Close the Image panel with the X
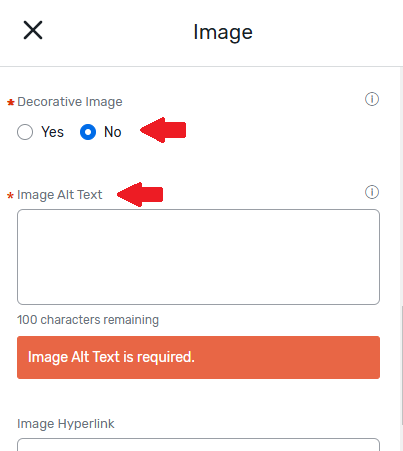The width and height of the screenshot is (403, 451). click(x=33, y=30)
